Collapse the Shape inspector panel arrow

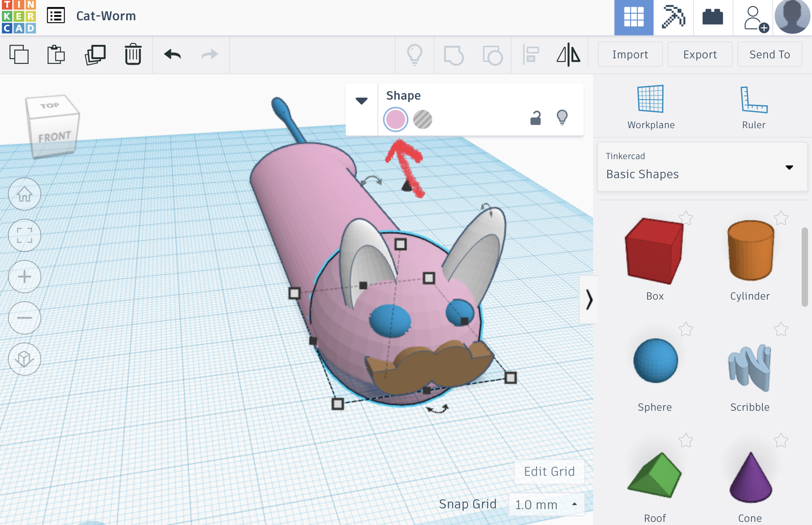[361, 101]
